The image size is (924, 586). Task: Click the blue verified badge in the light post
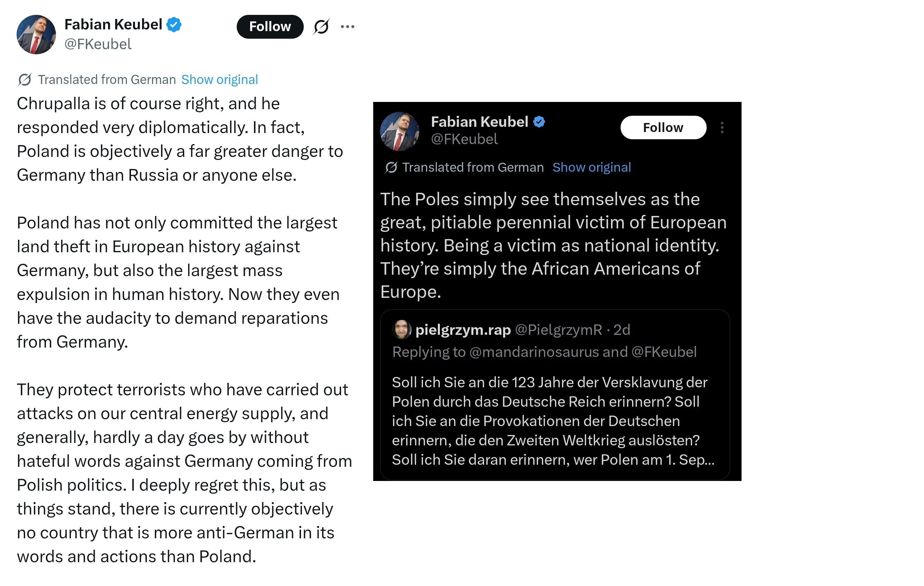tap(174, 25)
